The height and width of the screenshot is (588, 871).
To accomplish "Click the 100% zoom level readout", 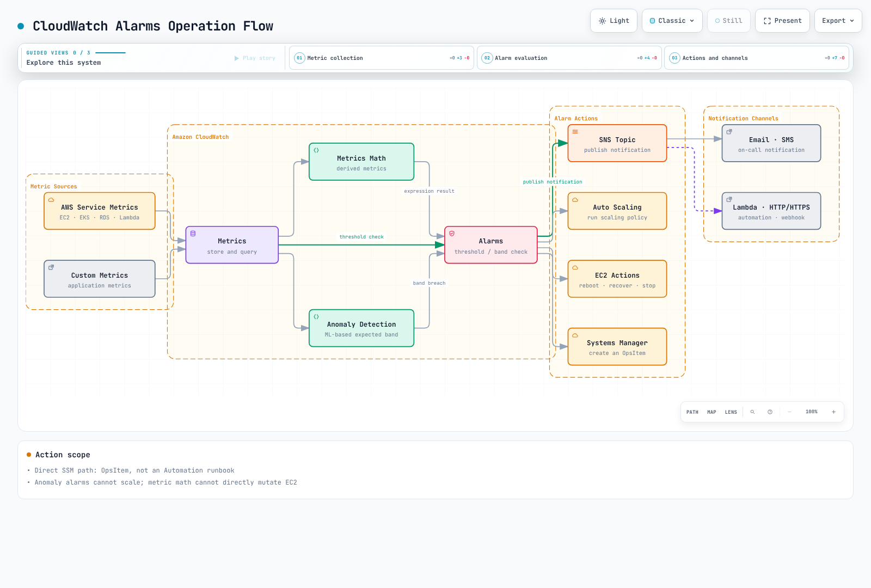I will pyautogui.click(x=812, y=412).
